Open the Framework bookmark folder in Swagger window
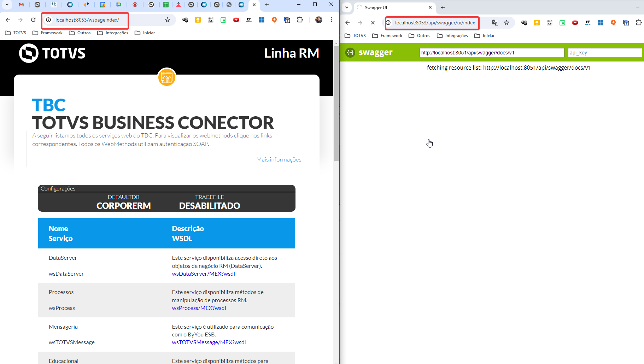The height and width of the screenshot is (364, 644). [x=387, y=36]
